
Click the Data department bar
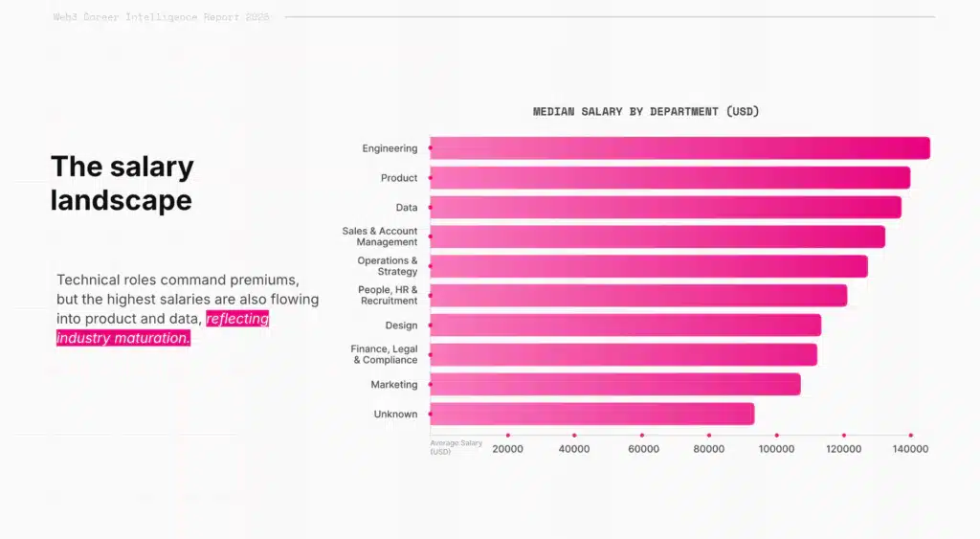(665, 208)
